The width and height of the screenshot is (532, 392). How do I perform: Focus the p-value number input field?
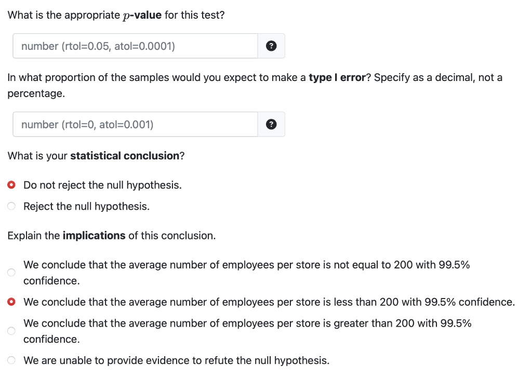coord(135,46)
